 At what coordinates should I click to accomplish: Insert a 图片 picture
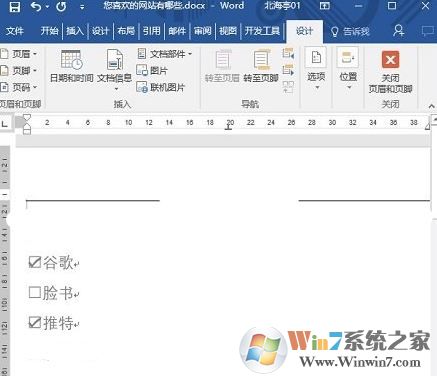click(x=152, y=70)
